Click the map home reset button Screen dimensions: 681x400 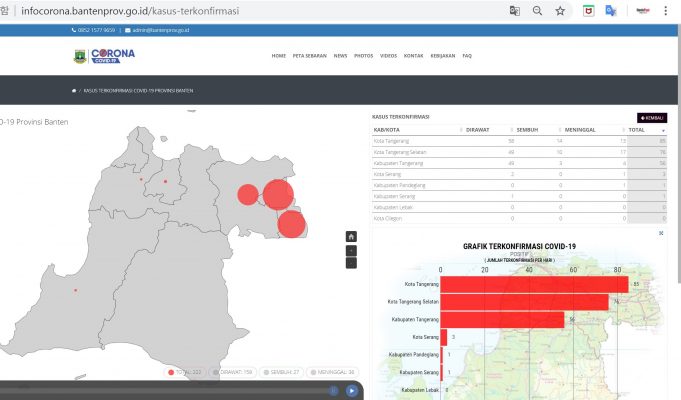[351, 237]
